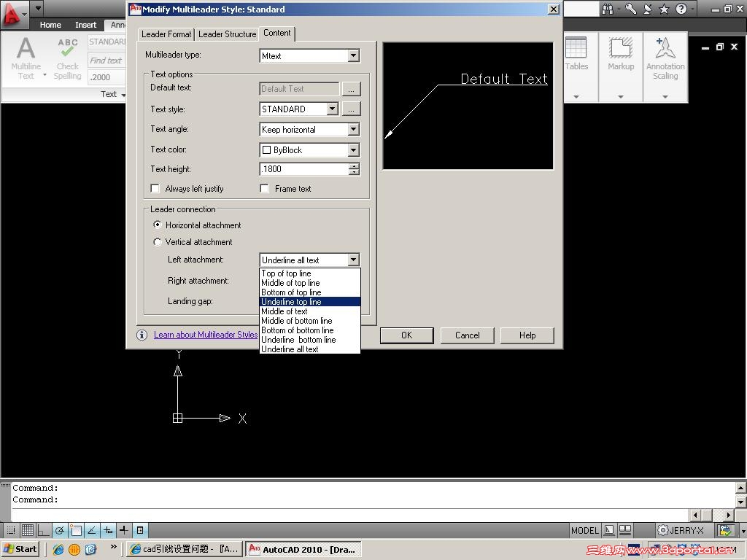The height and width of the screenshot is (560, 747).
Task: Click the Cancel button
Action: click(x=468, y=335)
